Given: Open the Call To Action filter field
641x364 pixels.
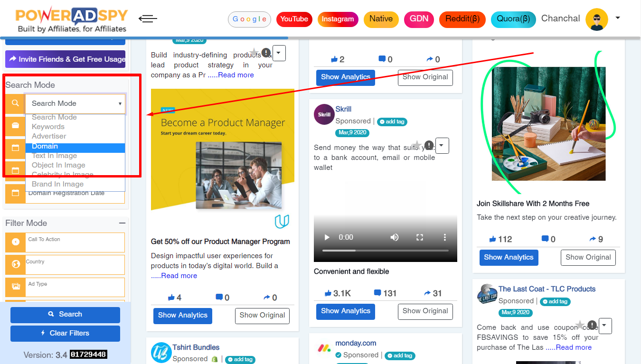Looking at the screenshot, I should click(75, 242).
